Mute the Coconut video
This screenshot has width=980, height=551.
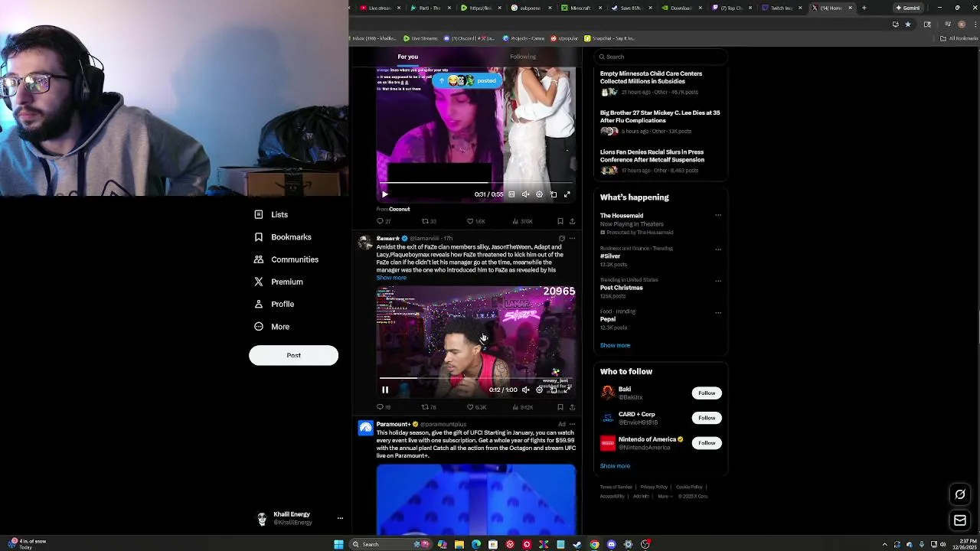click(525, 194)
